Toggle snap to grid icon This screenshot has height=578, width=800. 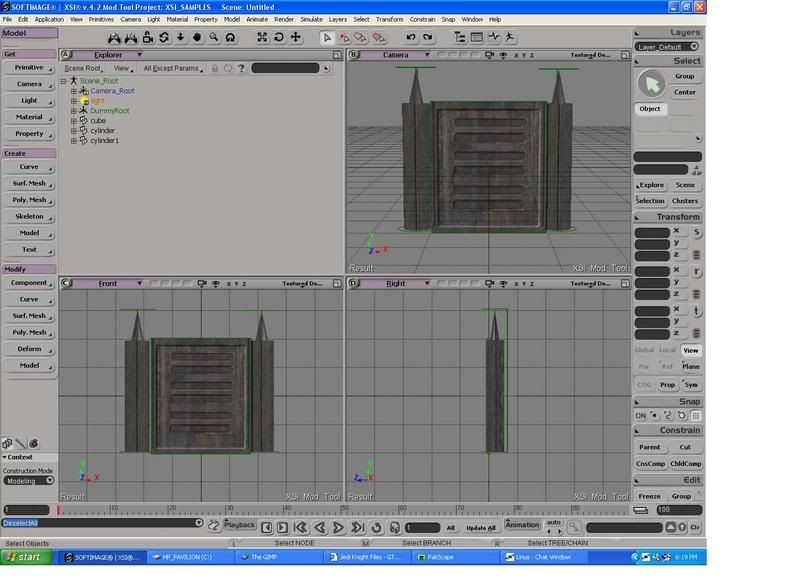pyautogui.click(x=696, y=416)
